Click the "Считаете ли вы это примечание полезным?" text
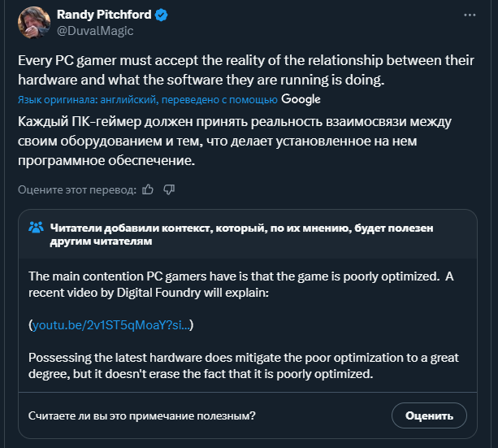 (142, 415)
